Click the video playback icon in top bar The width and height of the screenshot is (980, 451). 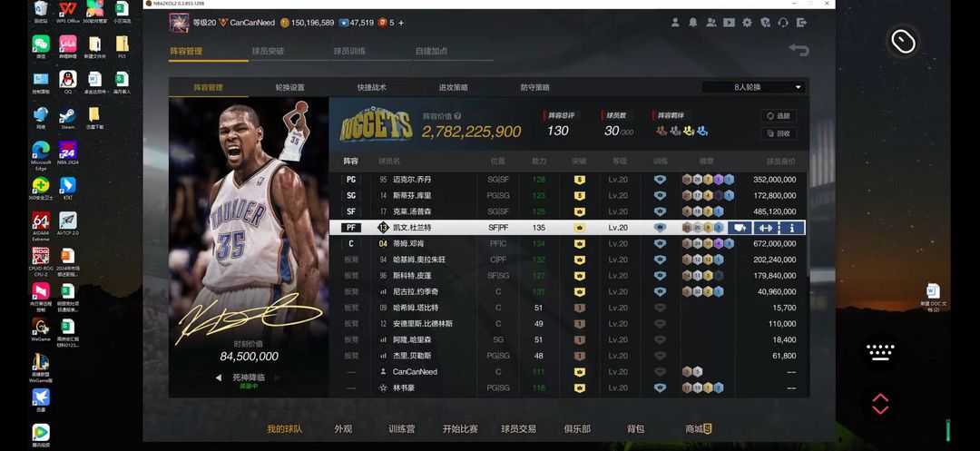tap(729, 23)
